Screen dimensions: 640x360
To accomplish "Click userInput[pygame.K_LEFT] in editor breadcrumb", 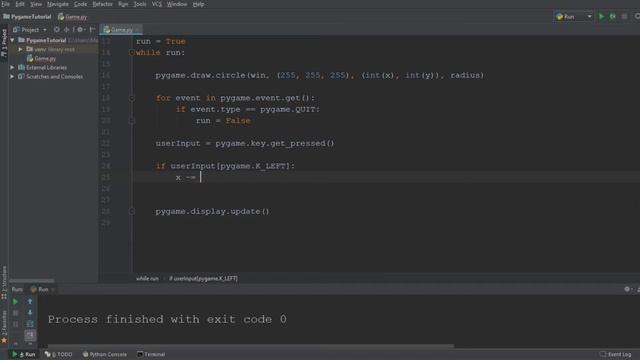I will [x=203, y=278].
